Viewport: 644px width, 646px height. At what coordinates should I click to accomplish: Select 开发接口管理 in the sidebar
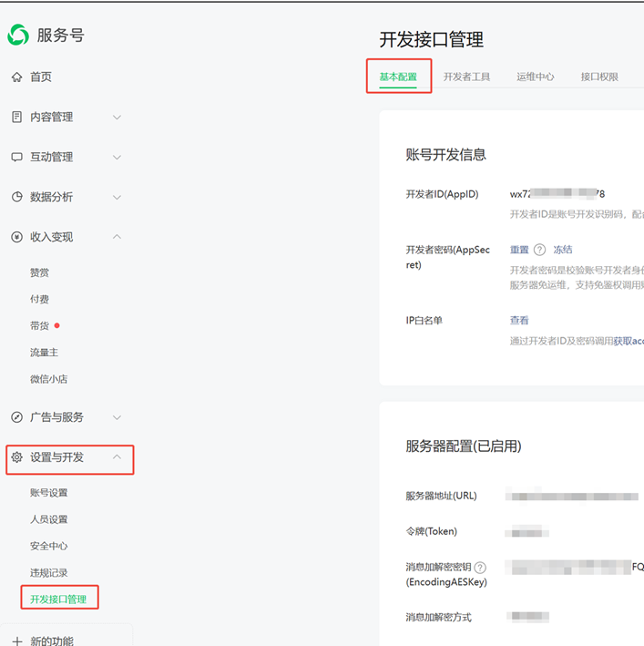point(58,599)
